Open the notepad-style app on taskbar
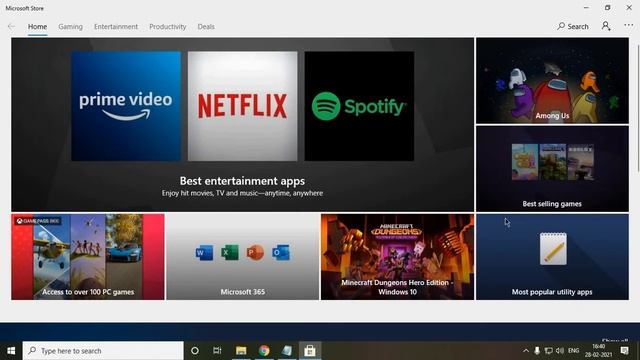 click(287, 351)
